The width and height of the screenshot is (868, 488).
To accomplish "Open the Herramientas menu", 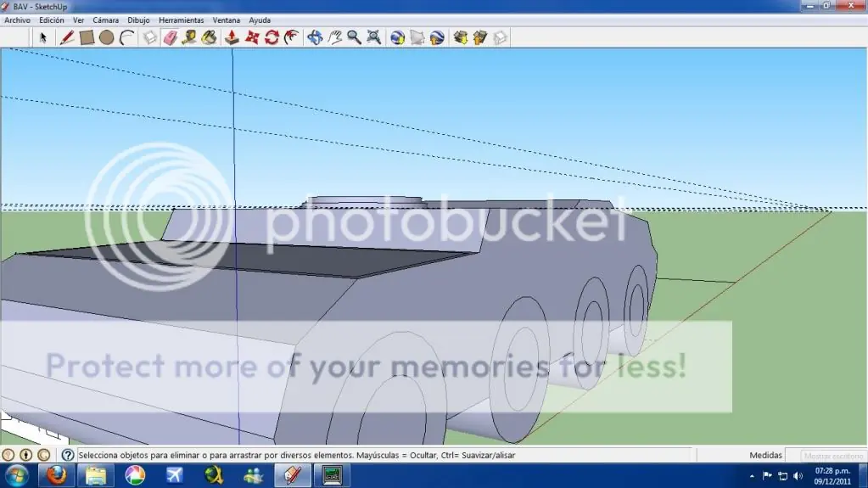I will 181,20.
